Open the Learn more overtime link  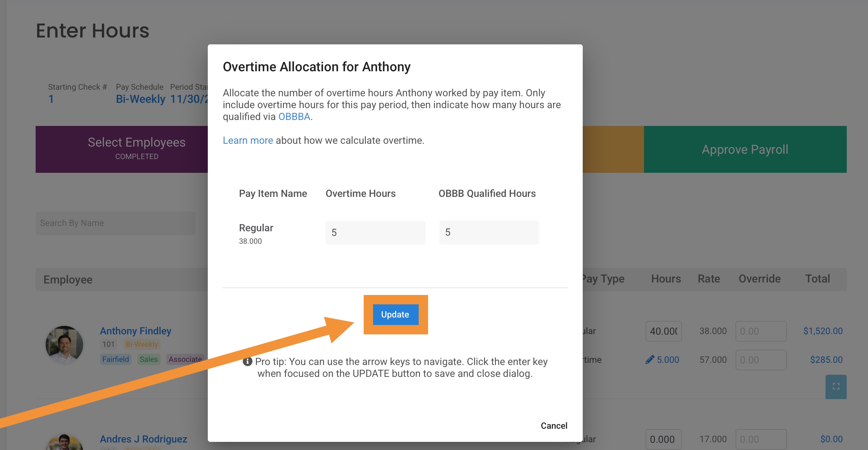click(248, 140)
